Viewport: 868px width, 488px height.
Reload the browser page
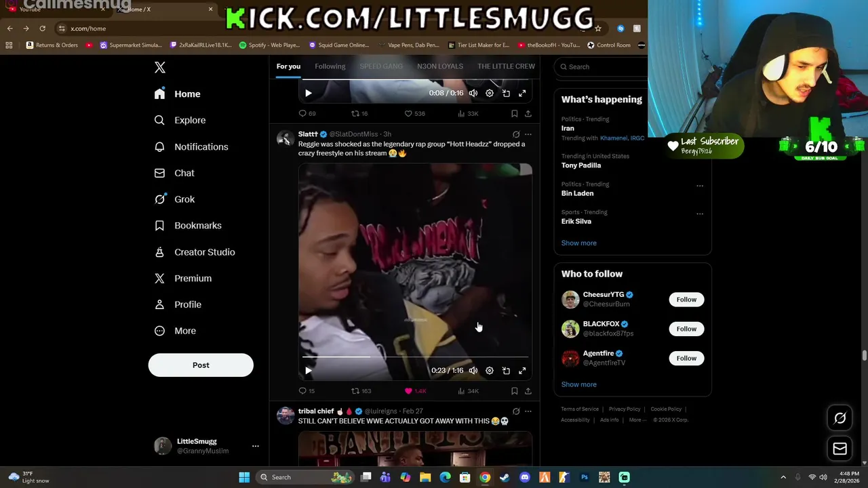[42, 28]
